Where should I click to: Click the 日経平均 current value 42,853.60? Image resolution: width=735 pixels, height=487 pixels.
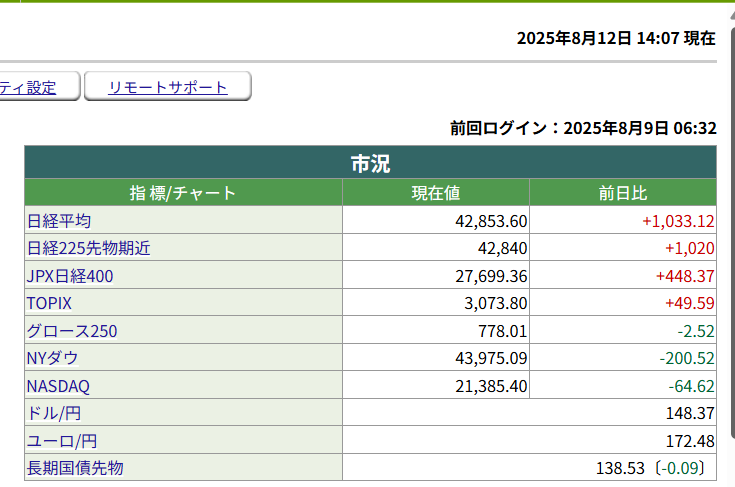[491, 221]
